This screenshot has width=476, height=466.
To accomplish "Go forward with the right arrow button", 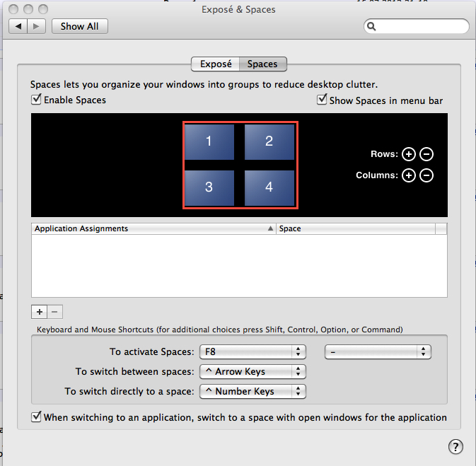I will 37,26.
